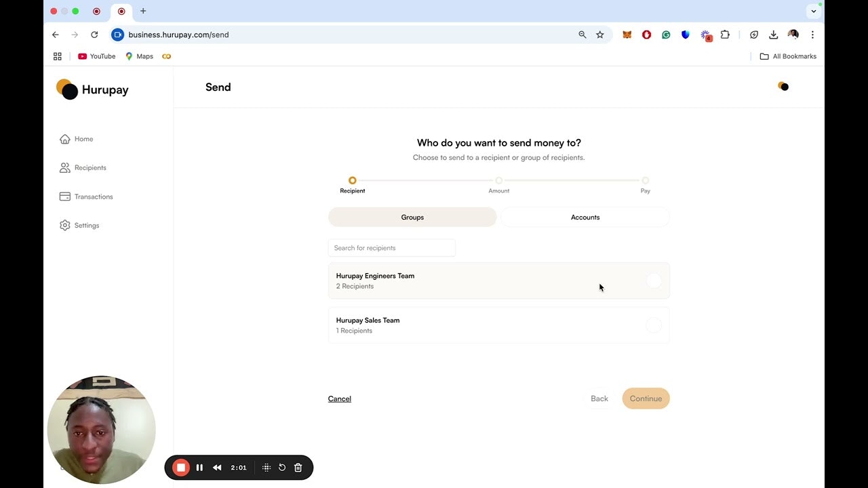Screen dimensions: 868x488
Task: Go back in the browser
Action: point(56,35)
